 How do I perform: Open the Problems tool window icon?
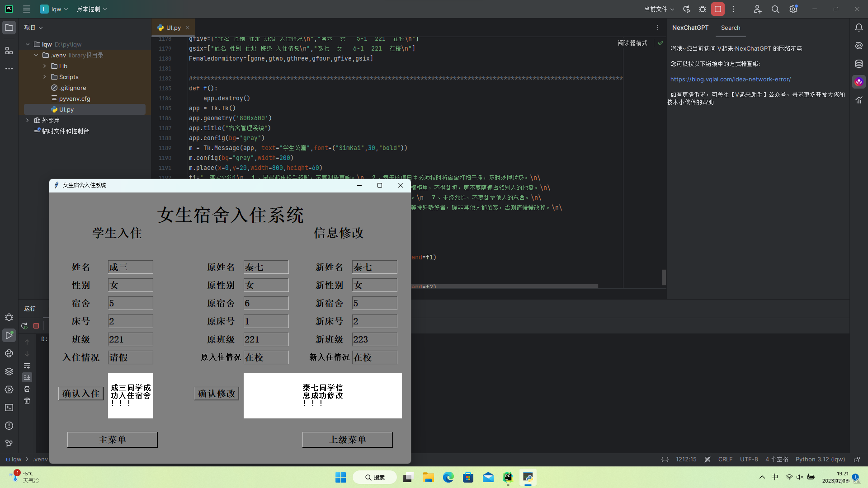(9, 426)
